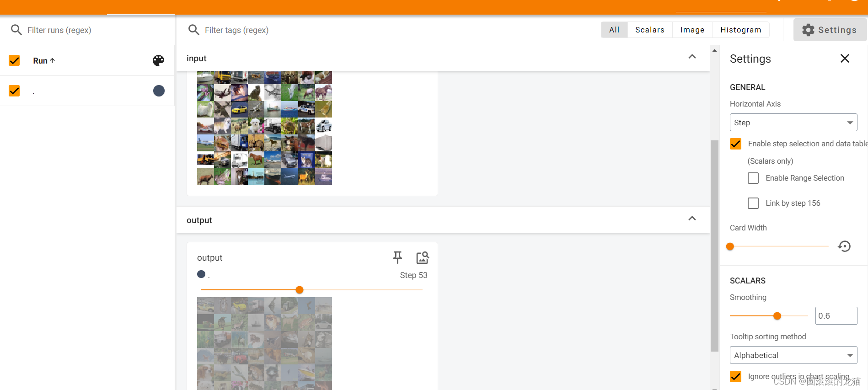Click the scrollbar up arrow
The width and height of the screenshot is (868, 390).
point(714,50)
